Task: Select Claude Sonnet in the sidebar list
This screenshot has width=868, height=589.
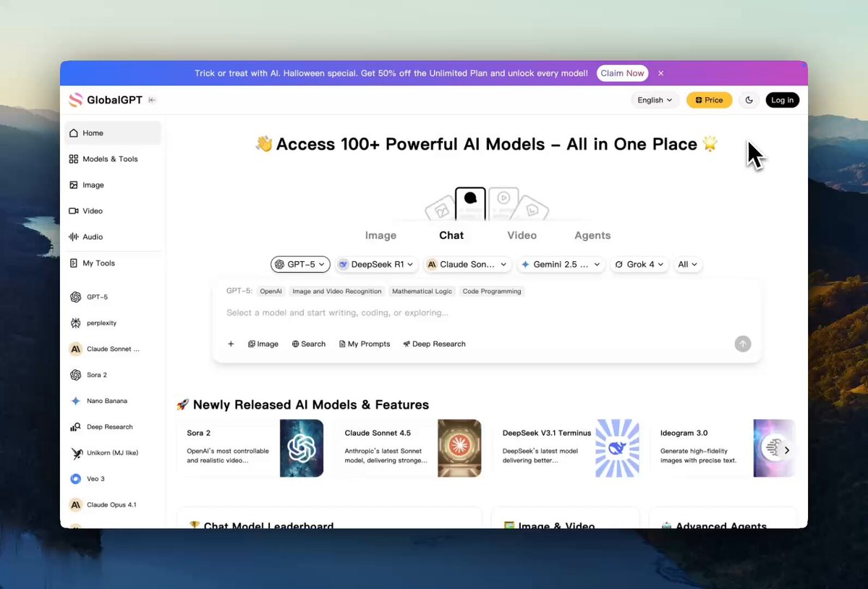Action: click(x=113, y=349)
